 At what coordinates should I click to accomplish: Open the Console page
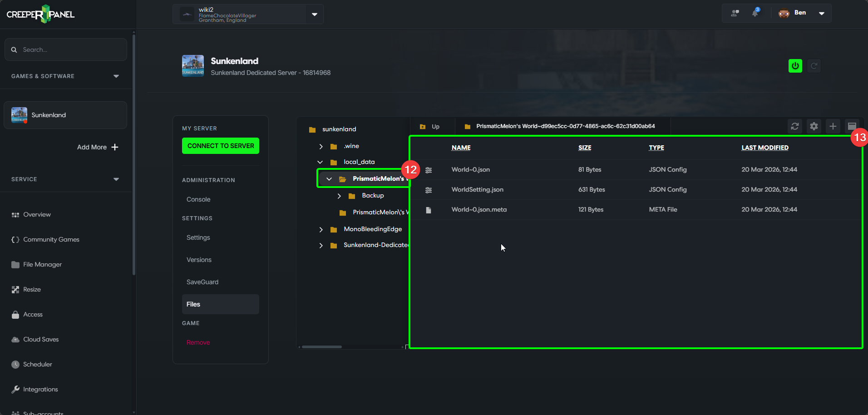click(198, 199)
